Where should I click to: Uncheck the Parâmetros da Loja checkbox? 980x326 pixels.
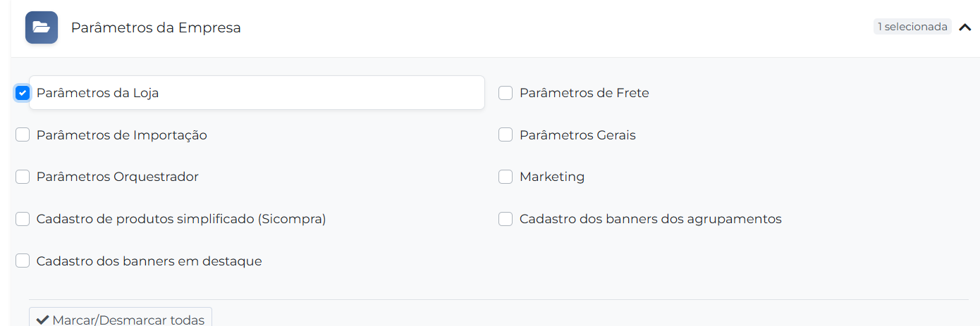(x=23, y=93)
